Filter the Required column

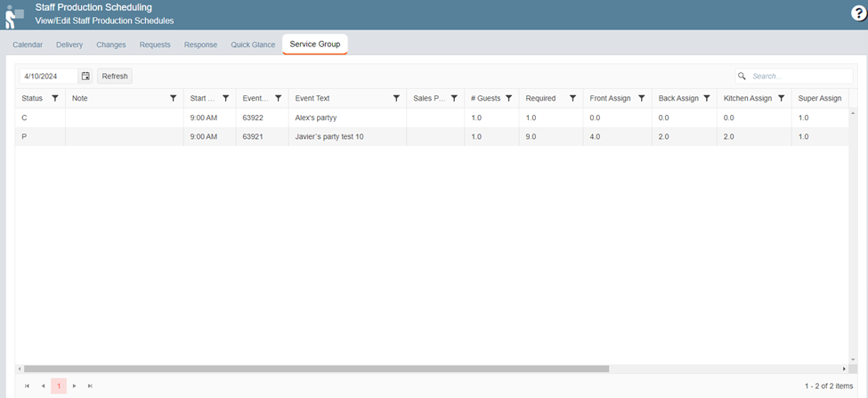point(573,98)
